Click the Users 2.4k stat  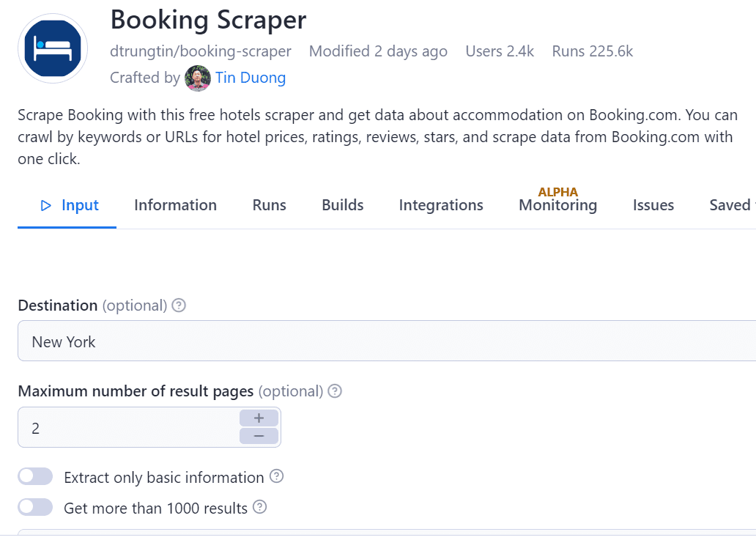point(500,51)
